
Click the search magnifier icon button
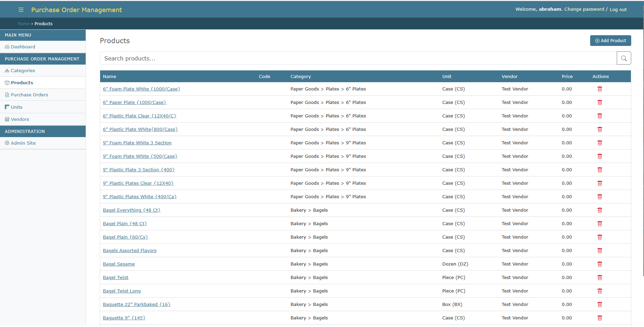tap(624, 58)
